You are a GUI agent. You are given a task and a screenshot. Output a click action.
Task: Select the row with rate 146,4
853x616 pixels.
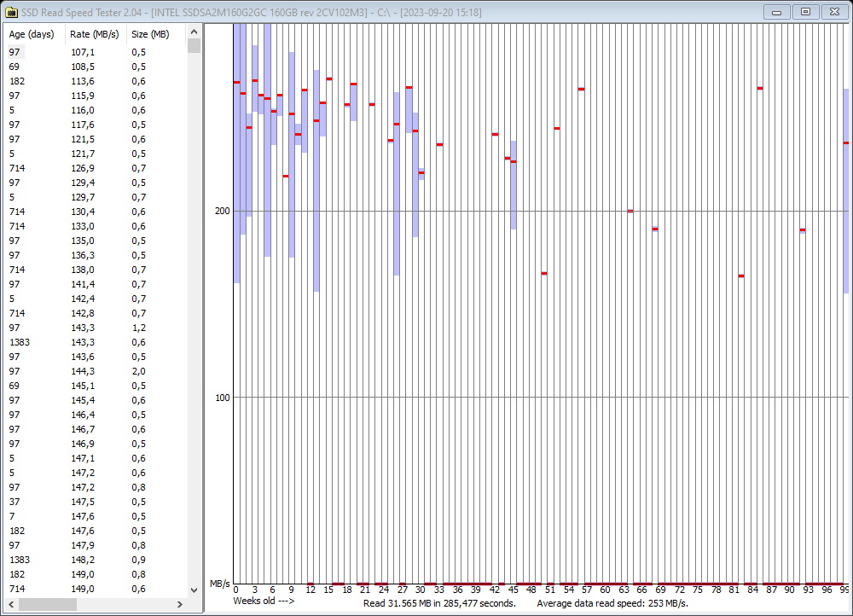click(96, 415)
